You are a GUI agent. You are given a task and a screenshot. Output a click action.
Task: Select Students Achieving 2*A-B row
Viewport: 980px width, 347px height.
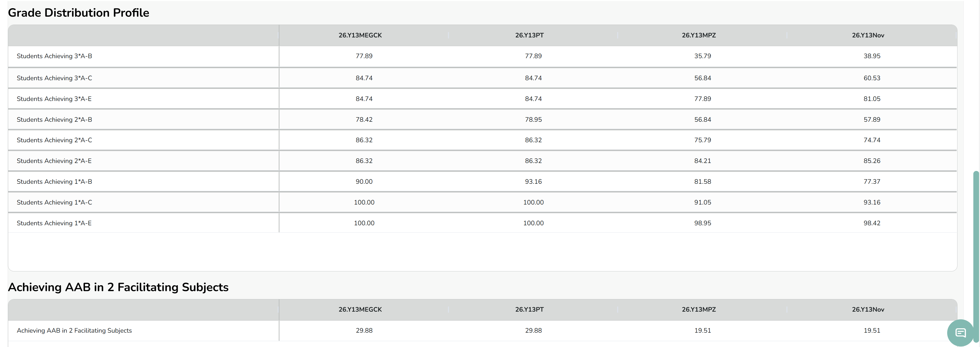pyautogui.click(x=54, y=120)
